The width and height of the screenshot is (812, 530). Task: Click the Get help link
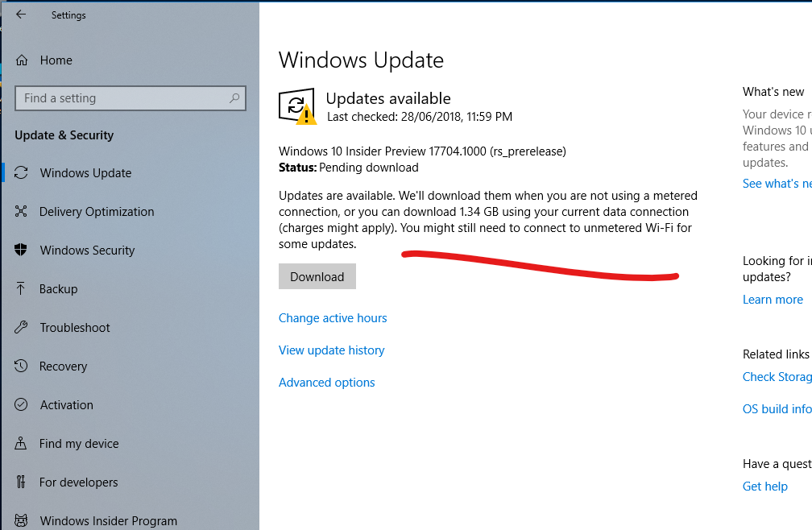coord(765,486)
